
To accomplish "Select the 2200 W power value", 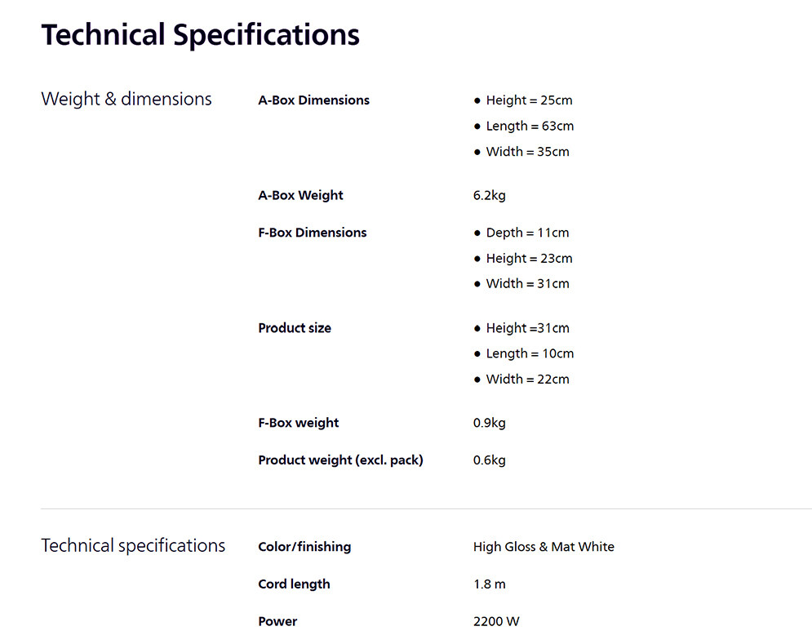I will [x=496, y=622].
